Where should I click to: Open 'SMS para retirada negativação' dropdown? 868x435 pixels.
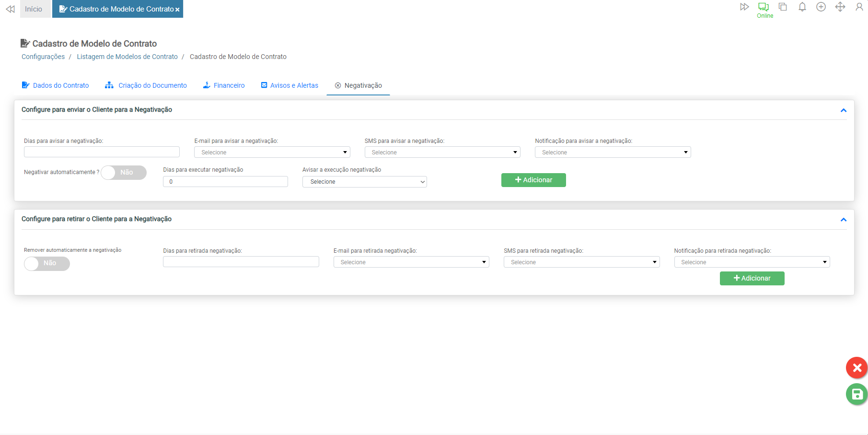[x=581, y=262]
